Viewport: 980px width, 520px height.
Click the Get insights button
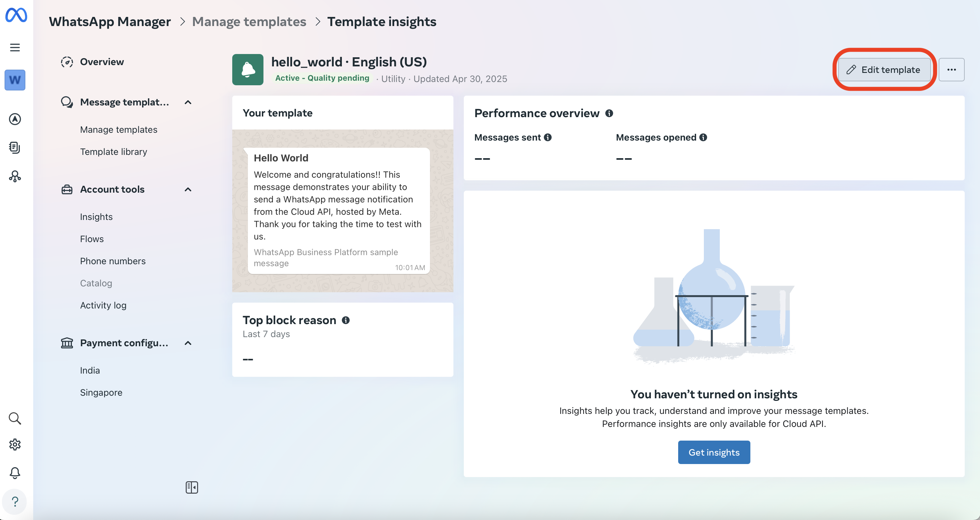(x=714, y=452)
